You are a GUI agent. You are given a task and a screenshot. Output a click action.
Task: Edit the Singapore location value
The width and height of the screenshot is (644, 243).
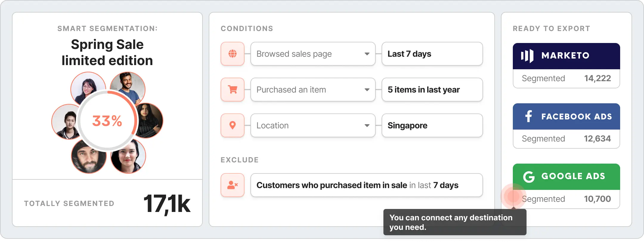[432, 125]
